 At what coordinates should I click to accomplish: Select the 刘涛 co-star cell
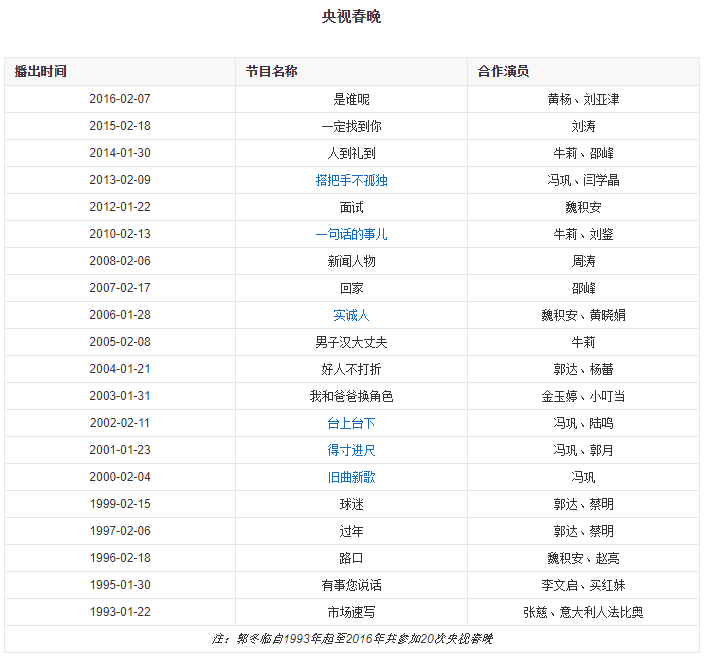583,126
